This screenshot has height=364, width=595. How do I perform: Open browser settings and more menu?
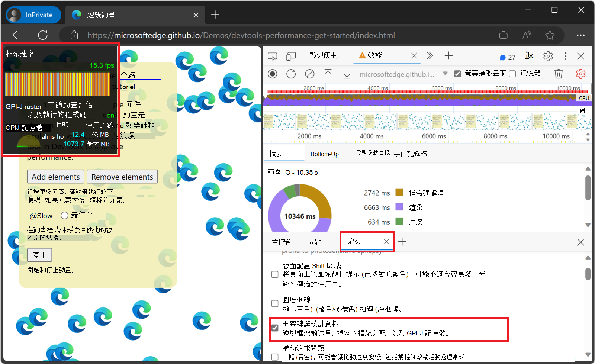[x=580, y=35]
